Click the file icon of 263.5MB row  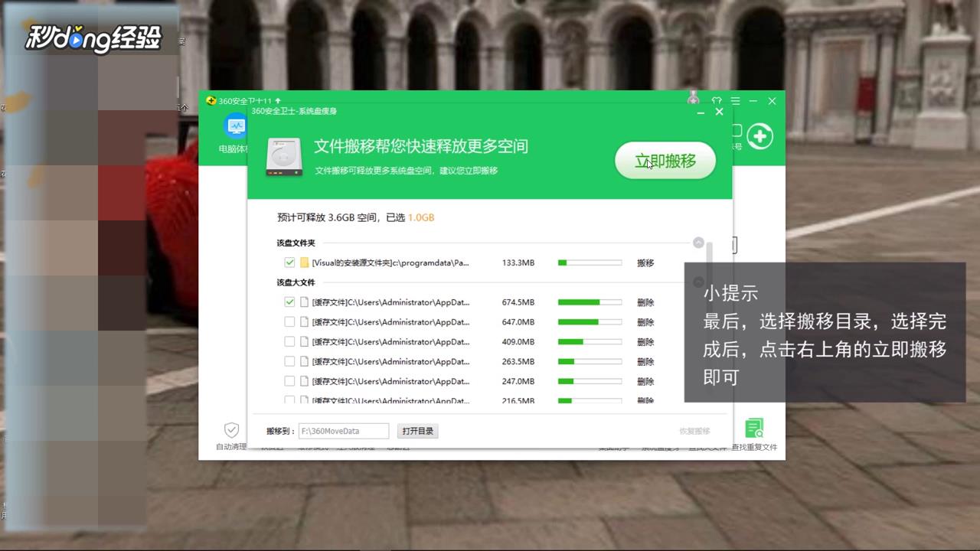coord(304,361)
